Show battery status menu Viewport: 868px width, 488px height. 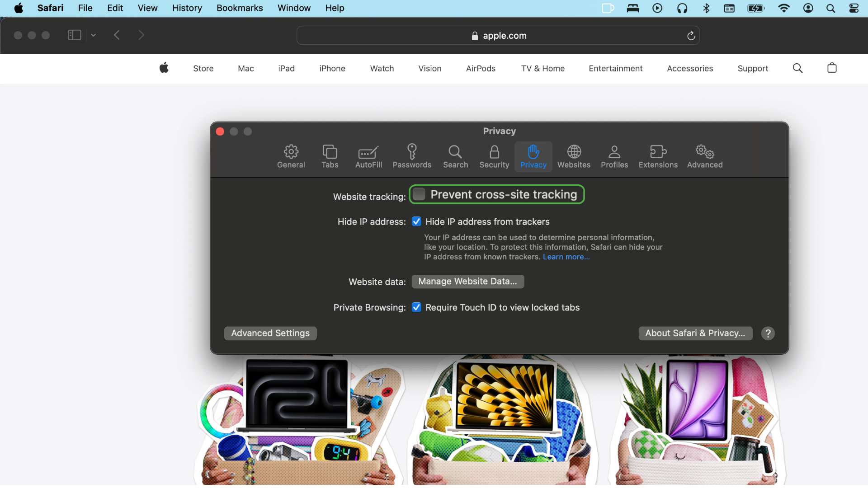tap(756, 8)
